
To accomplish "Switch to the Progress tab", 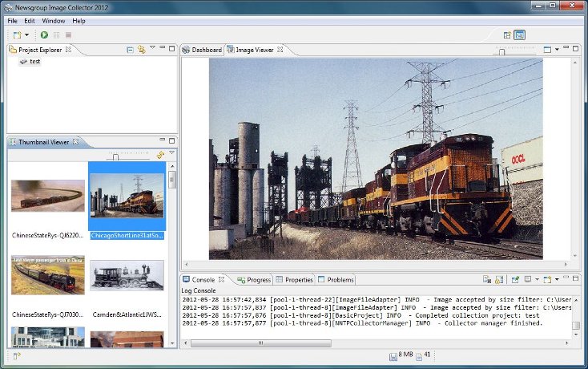I will 254,280.
